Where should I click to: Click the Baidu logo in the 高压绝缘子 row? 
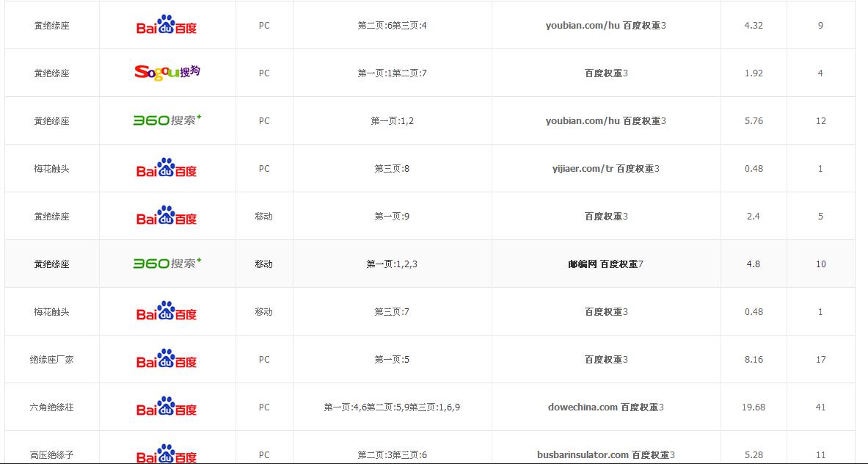pyautogui.click(x=167, y=454)
